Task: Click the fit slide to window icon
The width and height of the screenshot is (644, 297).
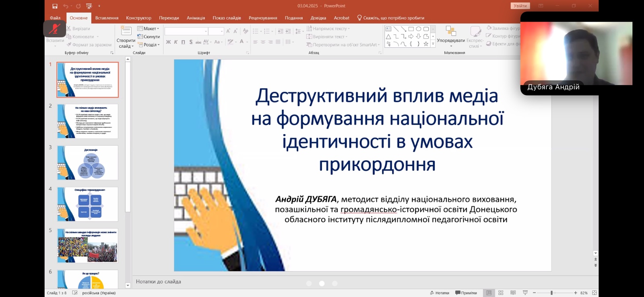Action: [594, 293]
